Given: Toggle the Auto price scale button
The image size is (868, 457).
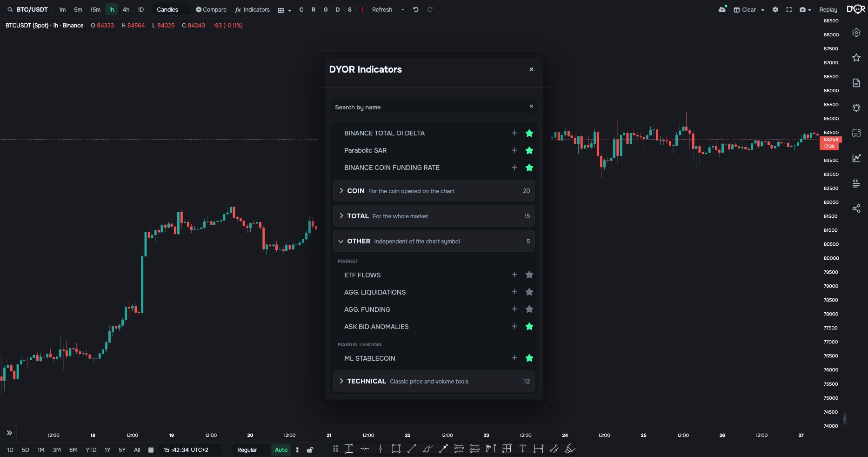Looking at the screenshot, I should click(281, 450).
